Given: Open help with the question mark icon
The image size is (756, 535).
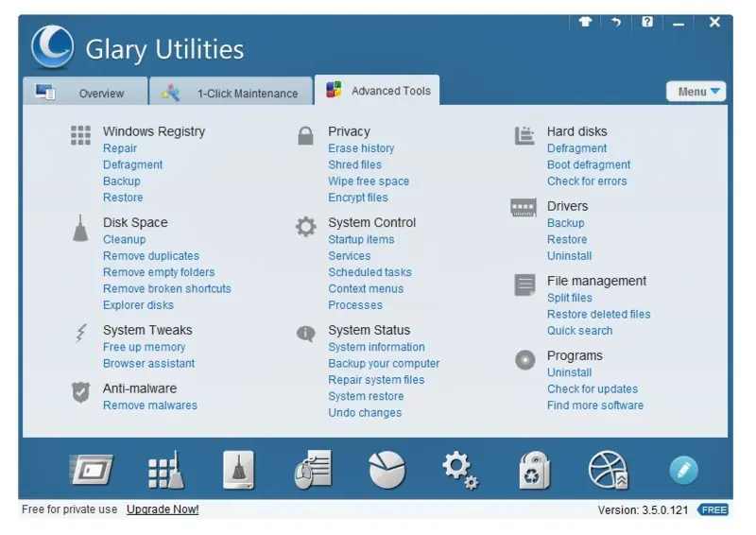Looking at the screenshot, I should [647, 22].
